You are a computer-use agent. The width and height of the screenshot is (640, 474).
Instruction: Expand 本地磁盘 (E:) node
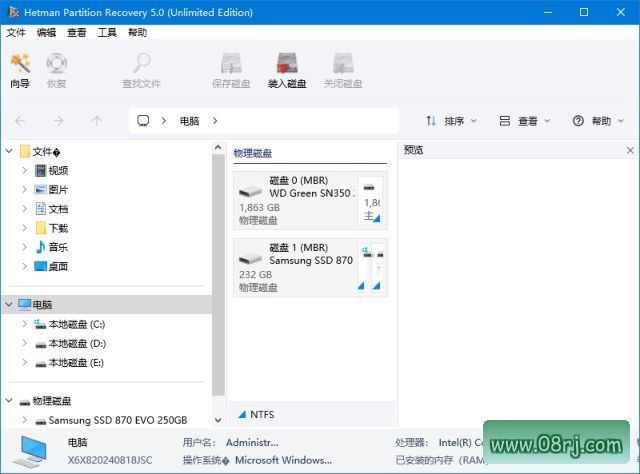point(24,363)
